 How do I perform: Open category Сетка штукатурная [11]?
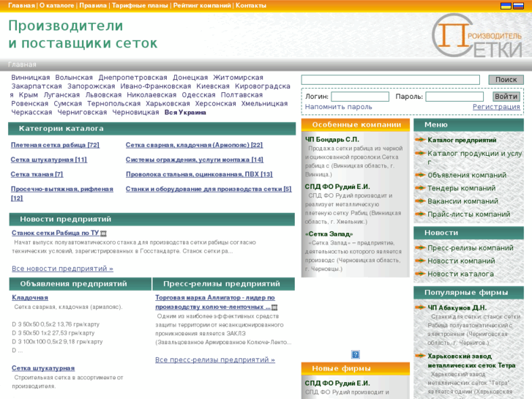(x=49, y=160)
